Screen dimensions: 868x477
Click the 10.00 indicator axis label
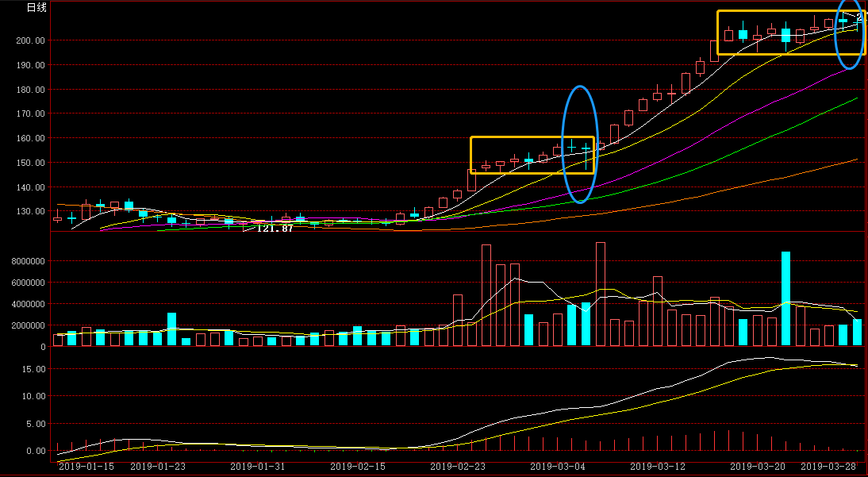(34, 396)
